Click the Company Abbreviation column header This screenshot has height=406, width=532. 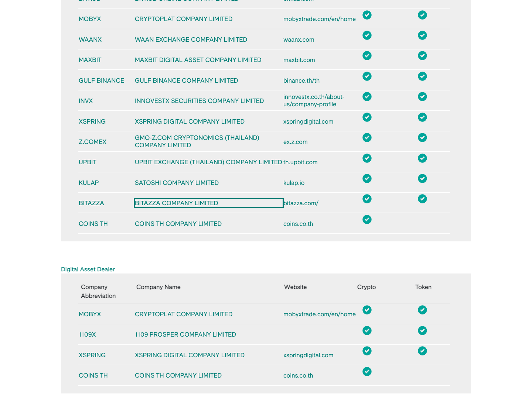point(98,291)
